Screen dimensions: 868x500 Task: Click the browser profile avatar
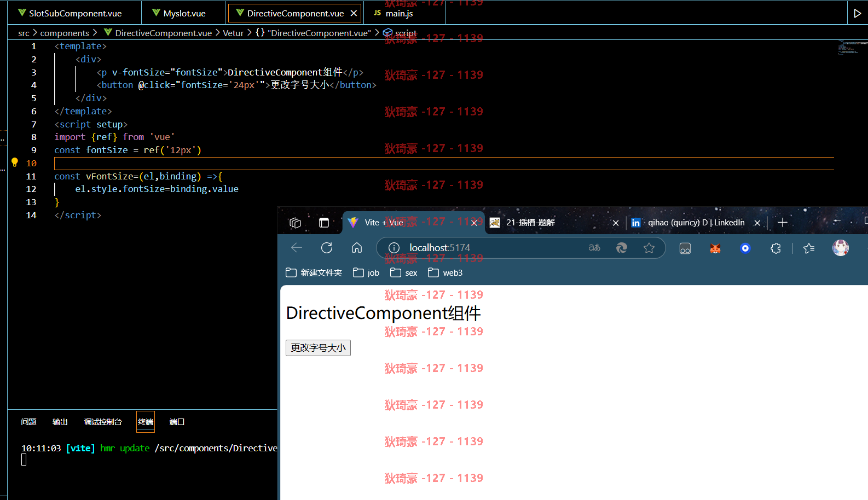(x=841, y=248)
